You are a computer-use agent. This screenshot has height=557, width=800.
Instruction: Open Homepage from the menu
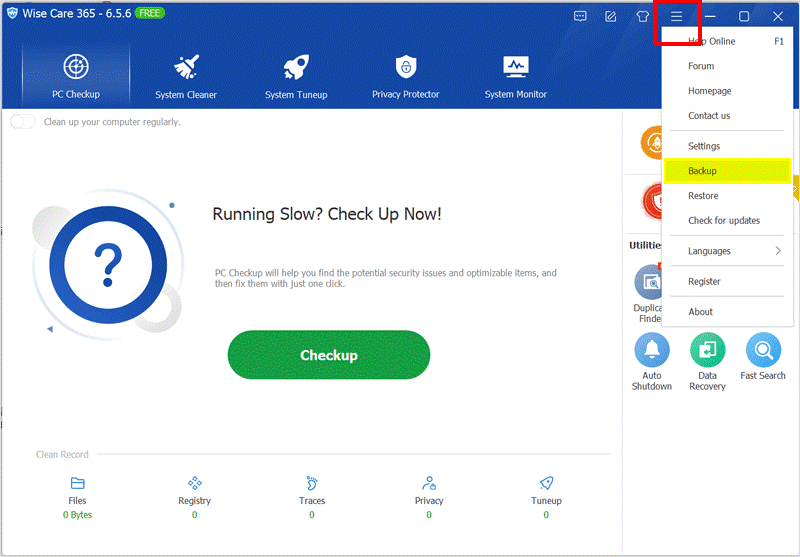pos(727,91)
